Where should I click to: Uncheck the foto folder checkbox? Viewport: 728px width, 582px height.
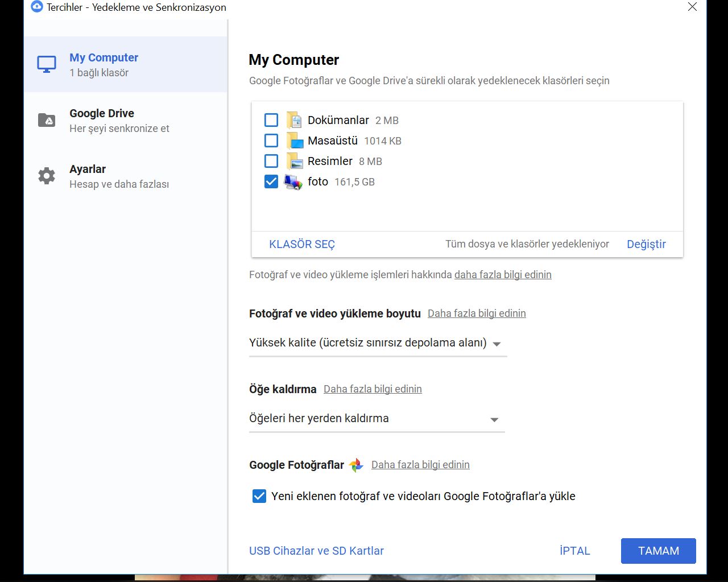271,181
